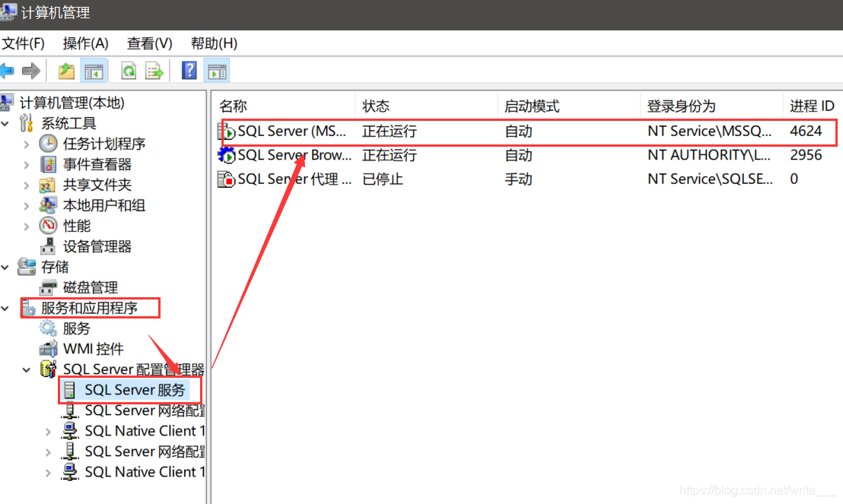Click the Disk Management icon

48,287
